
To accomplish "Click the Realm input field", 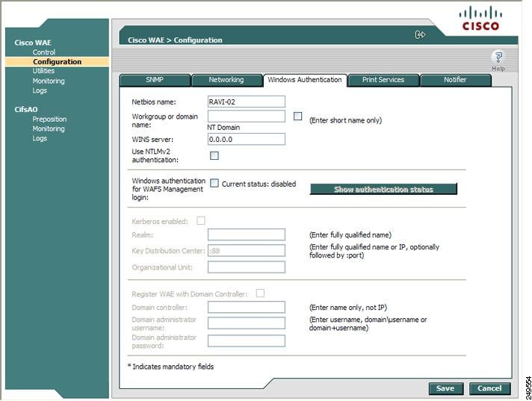I will [247, 234].
